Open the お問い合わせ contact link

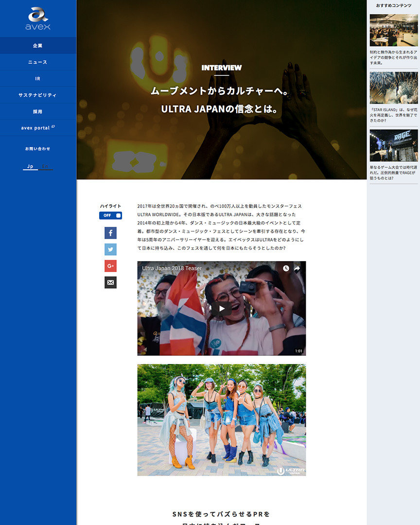point(37,149)
